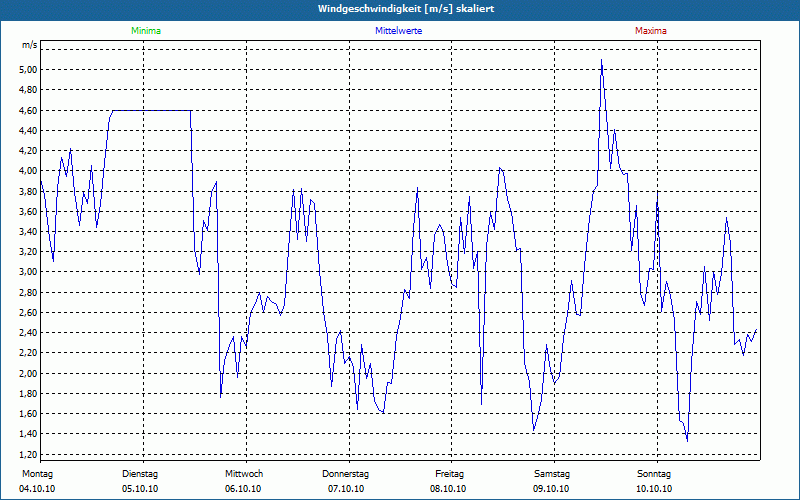Click the 3,80 y-axis value
Screen dimensions: 800x500
tap(29, 191)
